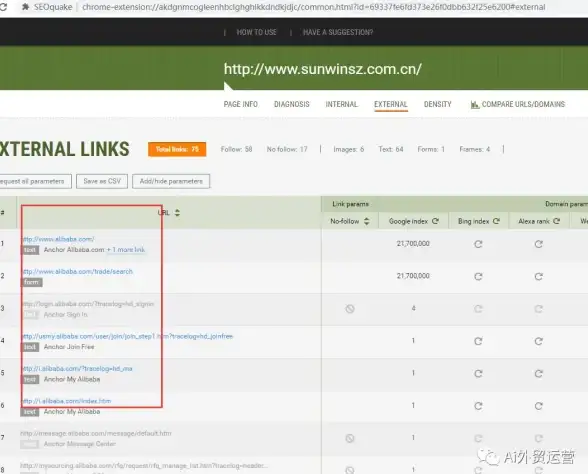Refresh the Bing index column header icon

click(496, 221)
